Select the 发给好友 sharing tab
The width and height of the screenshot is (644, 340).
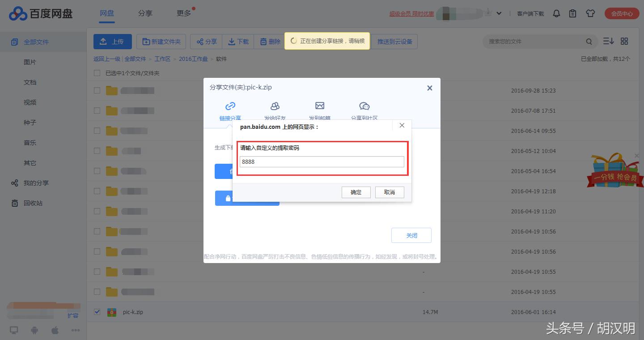click(x=275, y=110)
